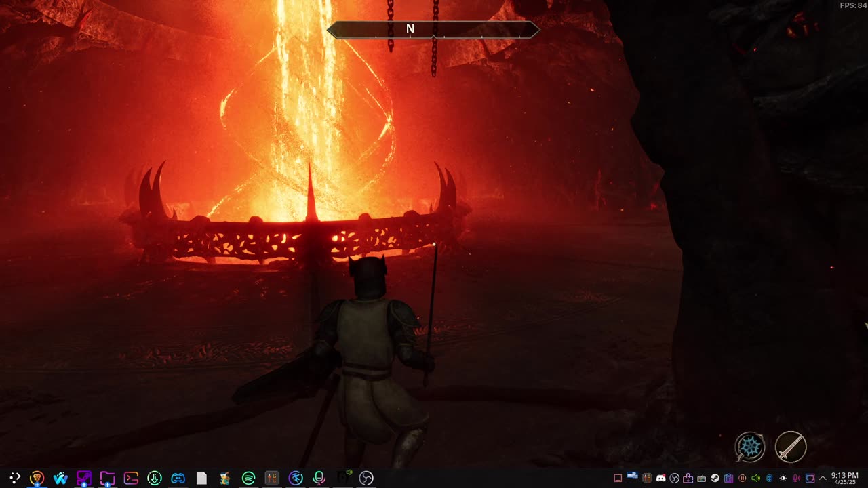Open the green volume control
This screenshot has height=488, width=868.
(756, 478)
